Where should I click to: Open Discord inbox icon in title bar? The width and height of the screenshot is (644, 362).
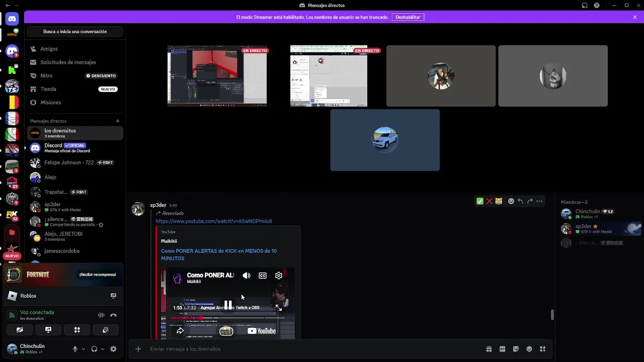[585, 6]
